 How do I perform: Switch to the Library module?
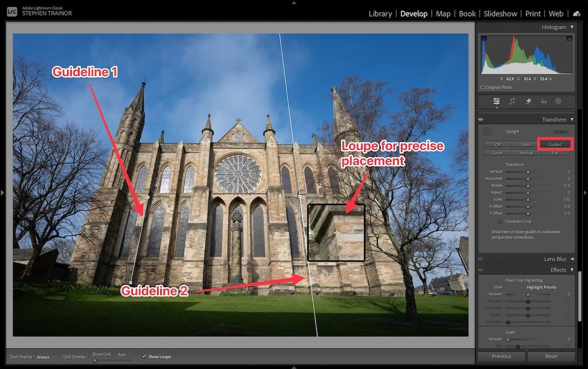tap(380, 14)
